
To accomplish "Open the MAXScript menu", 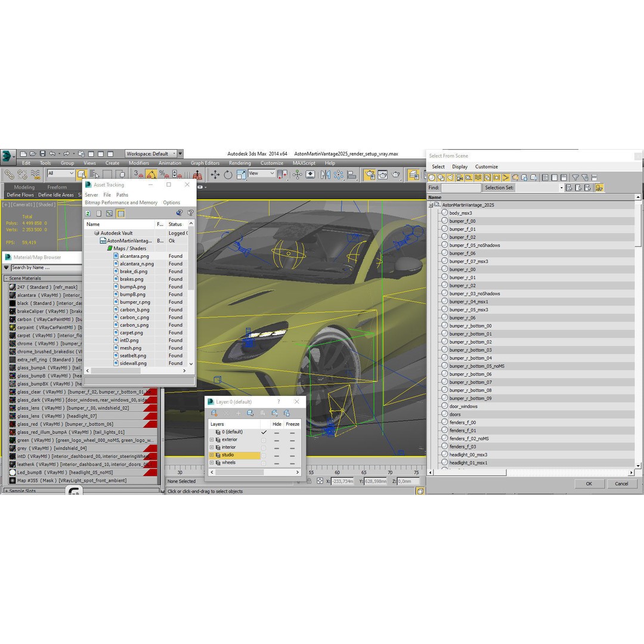I will click(304, 163).
